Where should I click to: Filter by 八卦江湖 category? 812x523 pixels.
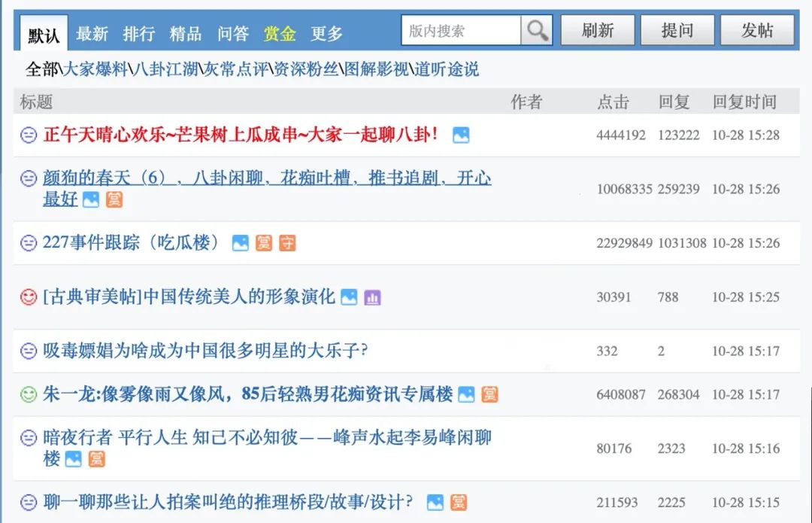[x=165, y=69]
